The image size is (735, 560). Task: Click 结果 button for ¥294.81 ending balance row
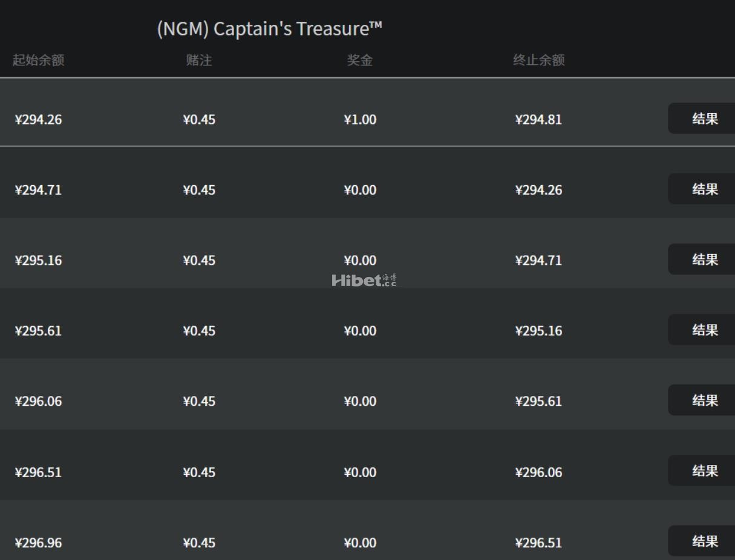pos(704,119)
